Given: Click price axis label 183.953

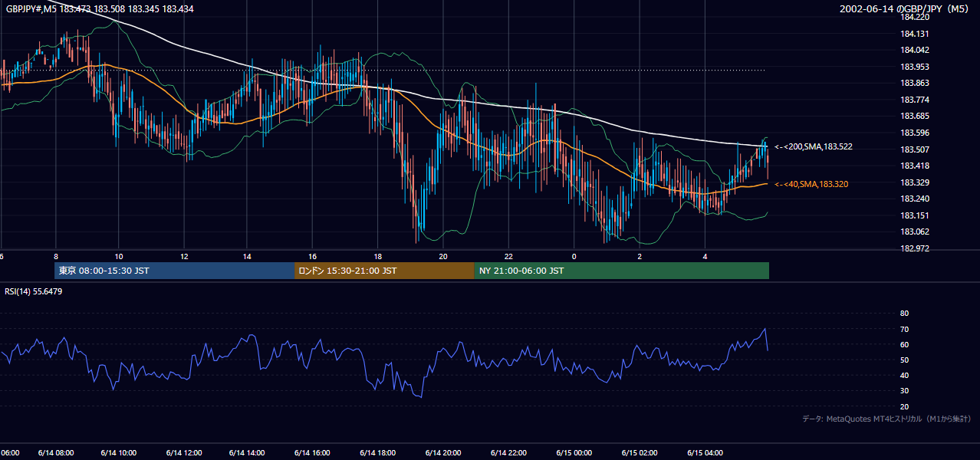Looking at the screenshot, I should (x=914, y=67).
